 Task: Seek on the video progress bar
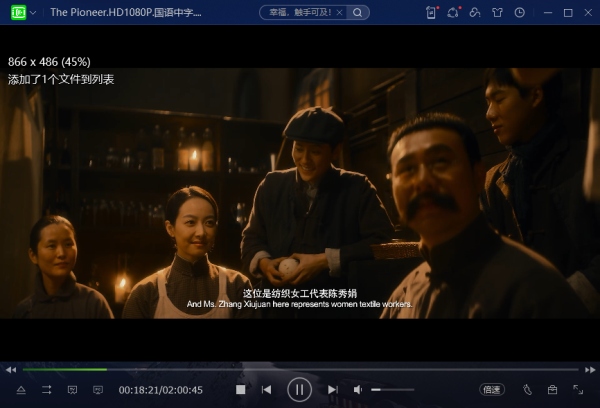tap(300, 369)
